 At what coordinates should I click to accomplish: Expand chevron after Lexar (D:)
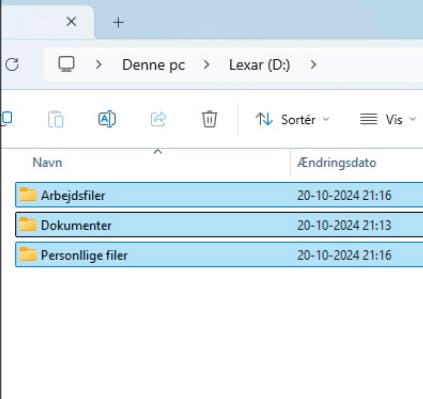pos(313,65)
